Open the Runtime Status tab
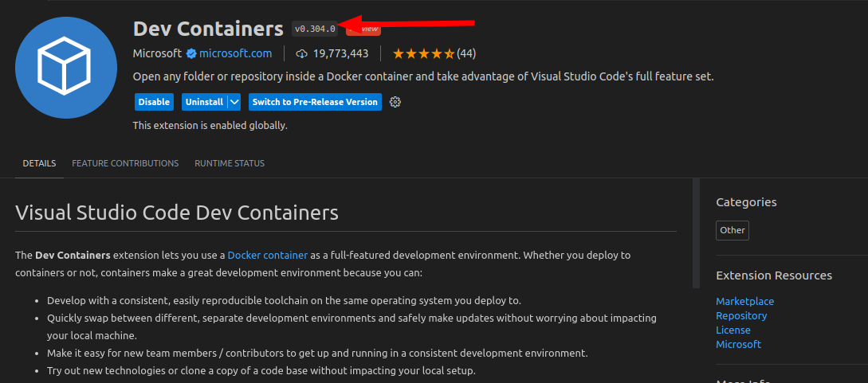 (x=230, y=163)
